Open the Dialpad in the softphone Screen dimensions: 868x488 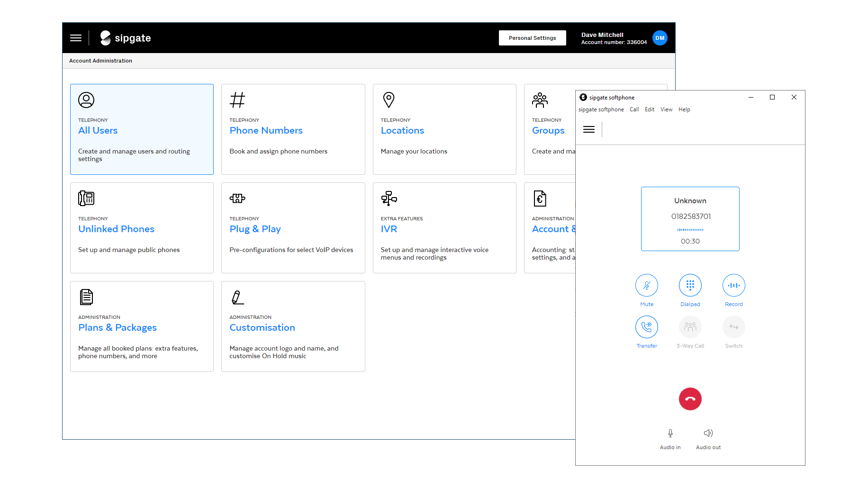point(690,285)
